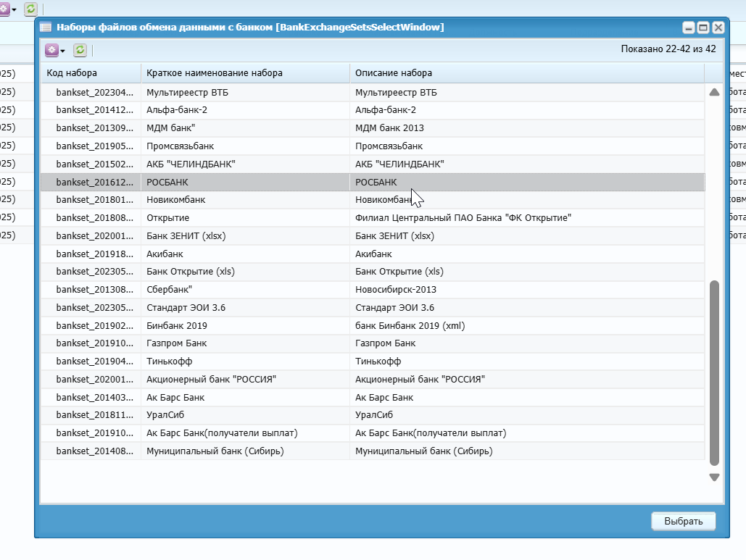Click Показано 22-42 из 42 status text
This screenshot has height=560, width=746.
[x=668, y=49]
